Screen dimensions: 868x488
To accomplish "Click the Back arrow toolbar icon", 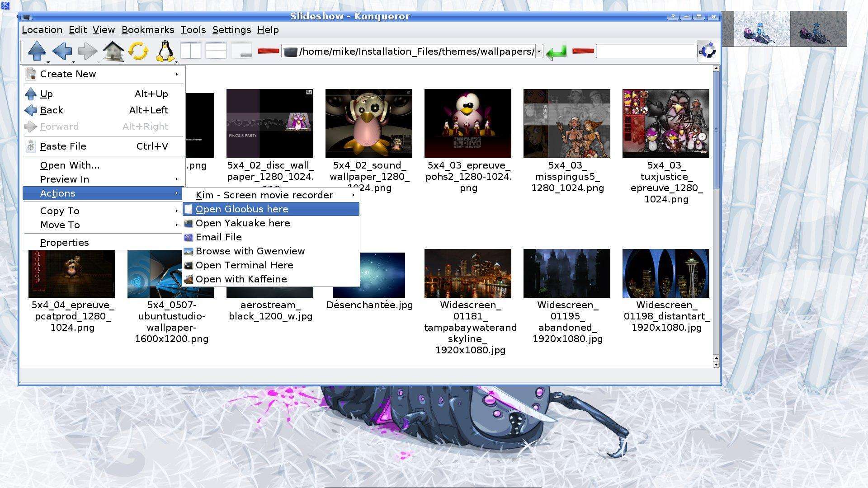I will [x=62, y=51].
